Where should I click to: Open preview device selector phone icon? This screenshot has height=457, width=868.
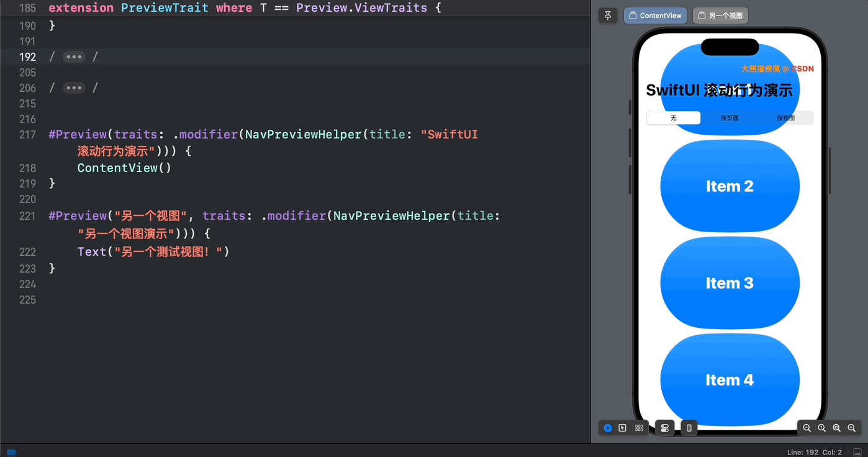click(689, 428)
